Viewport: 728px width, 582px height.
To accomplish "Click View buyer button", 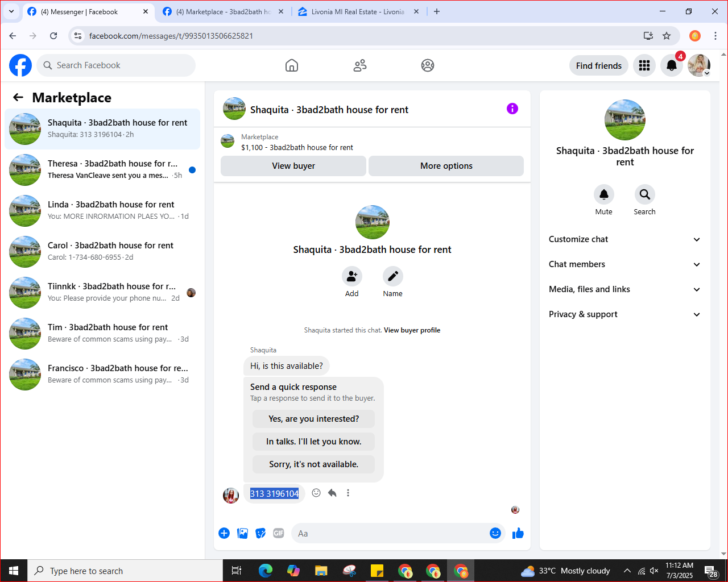I will pos(293,166).
